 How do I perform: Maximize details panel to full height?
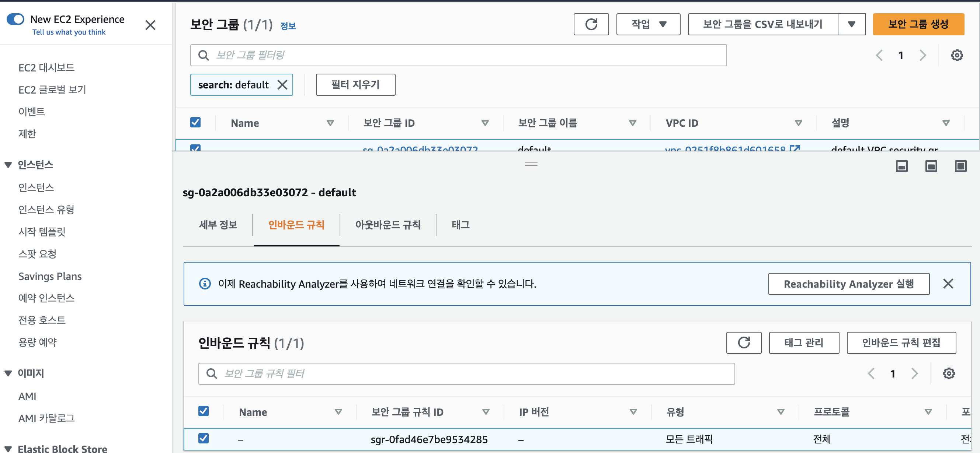coord(960,166)
